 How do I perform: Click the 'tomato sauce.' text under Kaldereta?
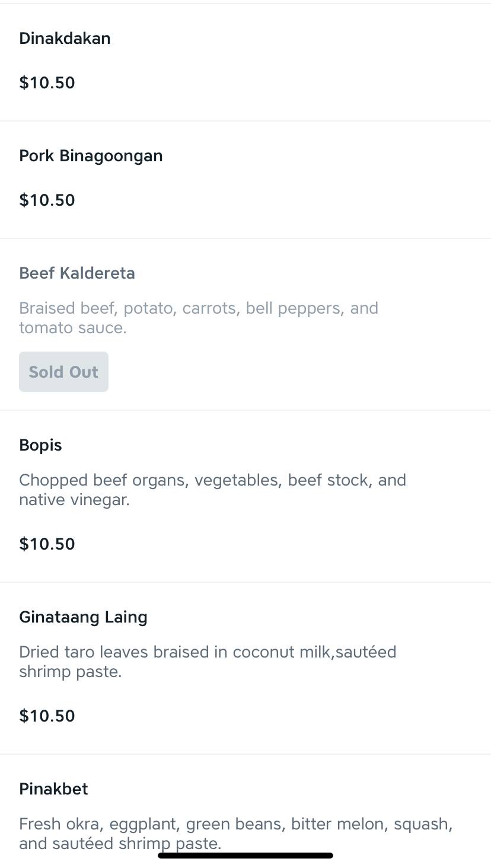click(x=73, y=328)
